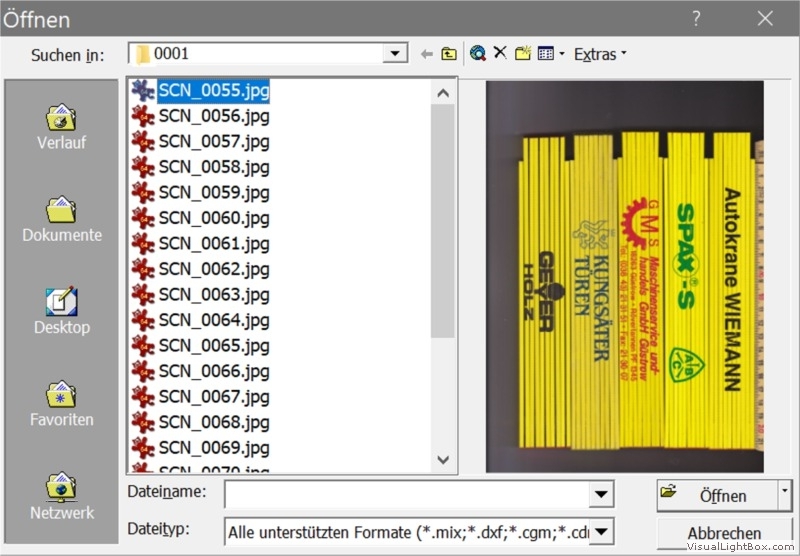Click the image icon beside SCN_0064.jpg
Viewport: 800px width, 556px height.
pos(143,320)
